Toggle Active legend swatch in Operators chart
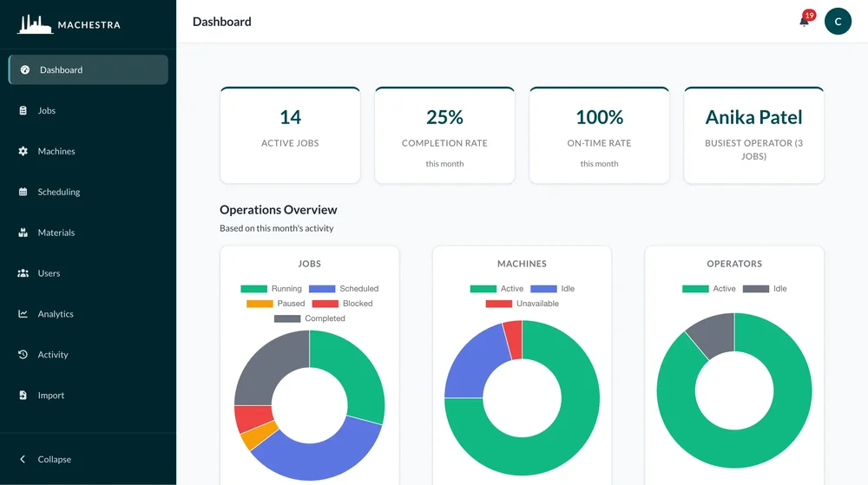 click(695, 289)
